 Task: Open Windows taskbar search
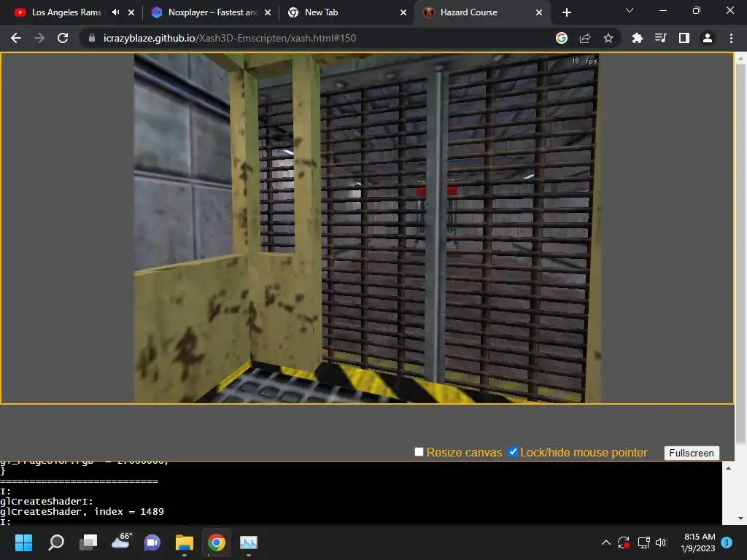[x=56, y=542]
